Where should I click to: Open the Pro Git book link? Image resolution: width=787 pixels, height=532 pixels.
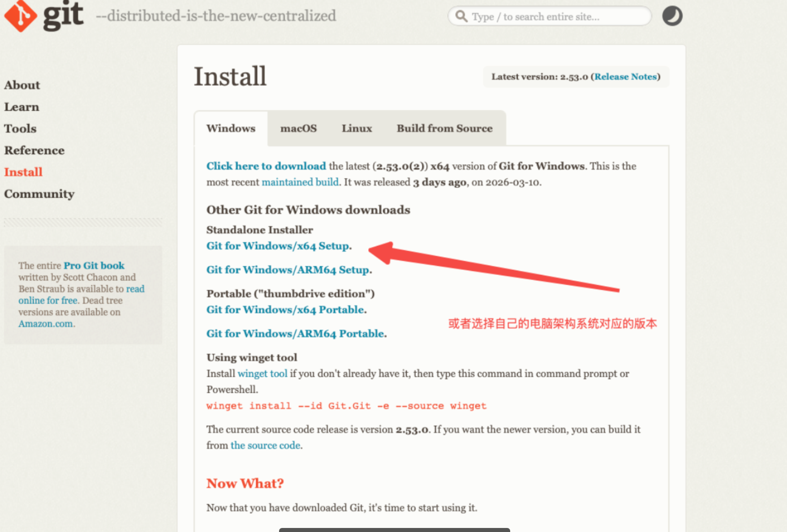94,266
